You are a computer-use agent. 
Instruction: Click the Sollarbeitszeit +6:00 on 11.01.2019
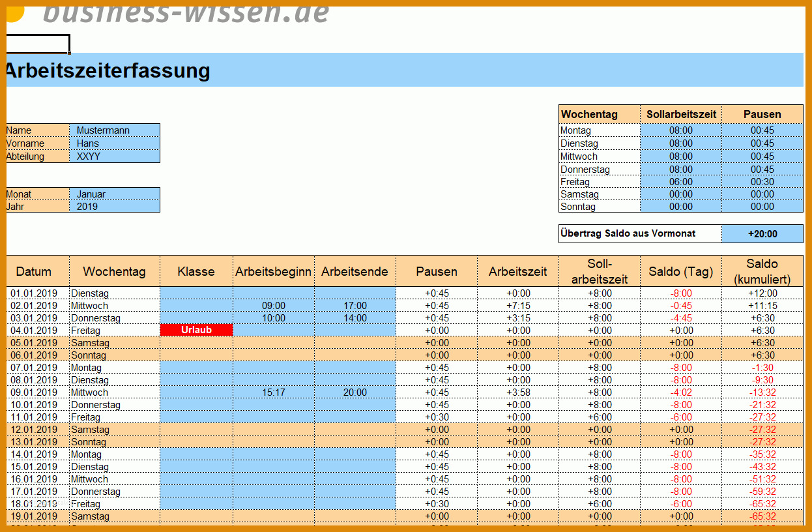tap(600, 417)
